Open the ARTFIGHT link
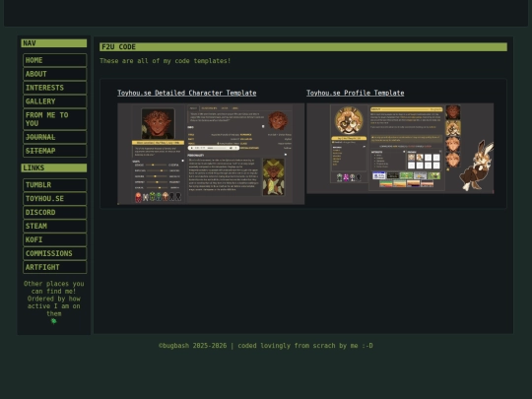Image resolution: width=532 pixels, height=399 pixels. [x=54, y=267]
